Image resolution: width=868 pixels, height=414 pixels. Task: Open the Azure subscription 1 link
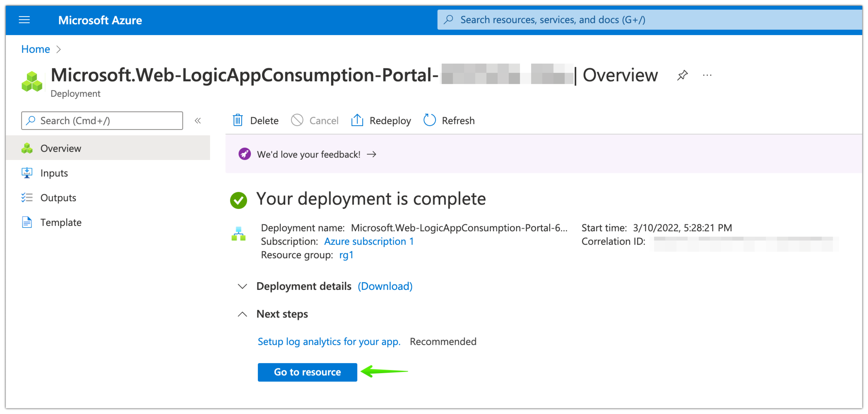pyautogui.click(x=369, y=241)
